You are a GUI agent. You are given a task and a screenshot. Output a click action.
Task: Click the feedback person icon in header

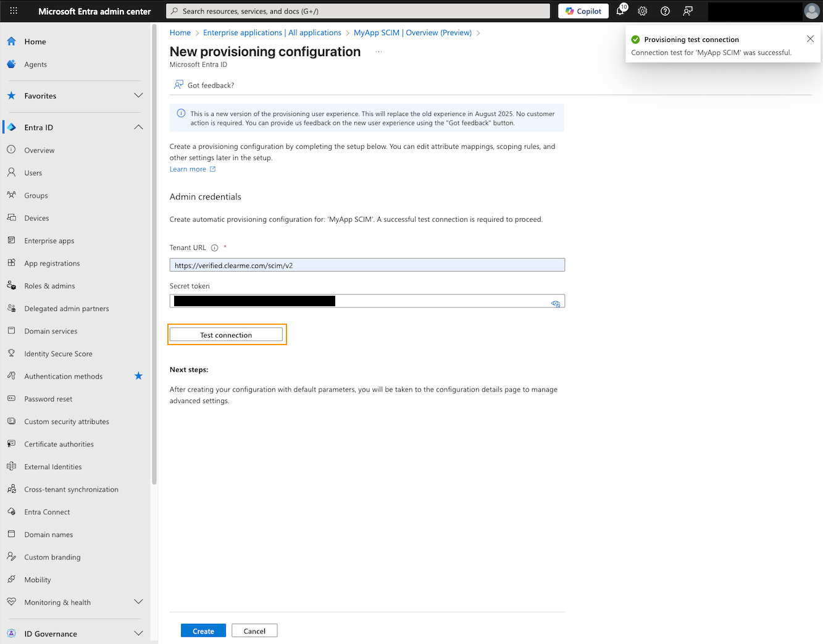688,11
